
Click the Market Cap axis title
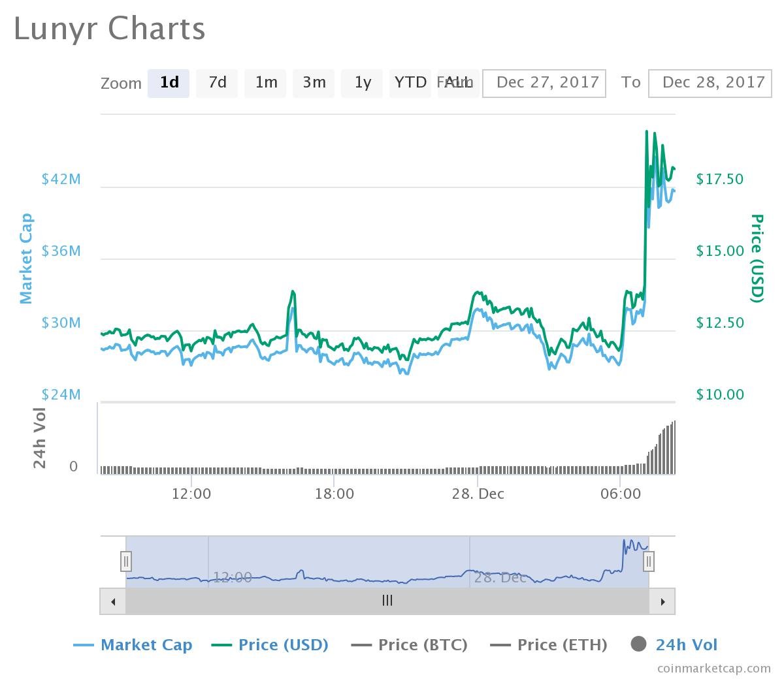coord(25,259)
